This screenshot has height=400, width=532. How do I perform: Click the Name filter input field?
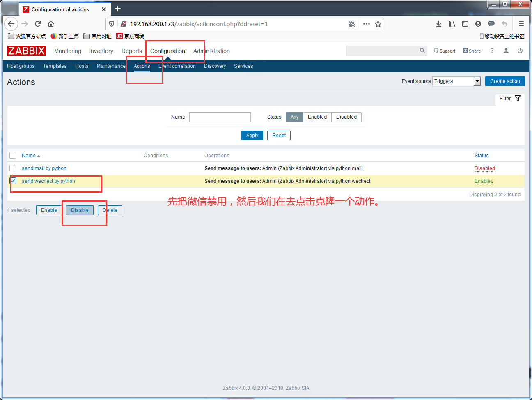220,117
